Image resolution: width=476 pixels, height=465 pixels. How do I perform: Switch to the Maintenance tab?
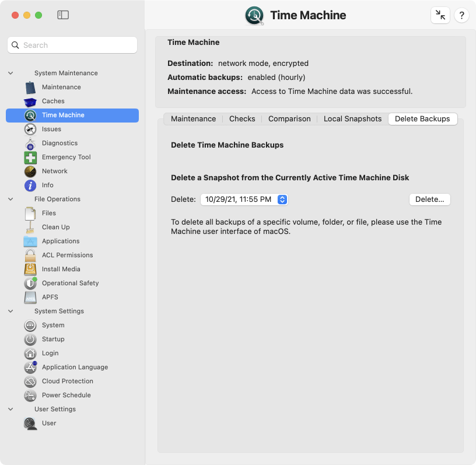pyautogui.click(x=194, y=119)
